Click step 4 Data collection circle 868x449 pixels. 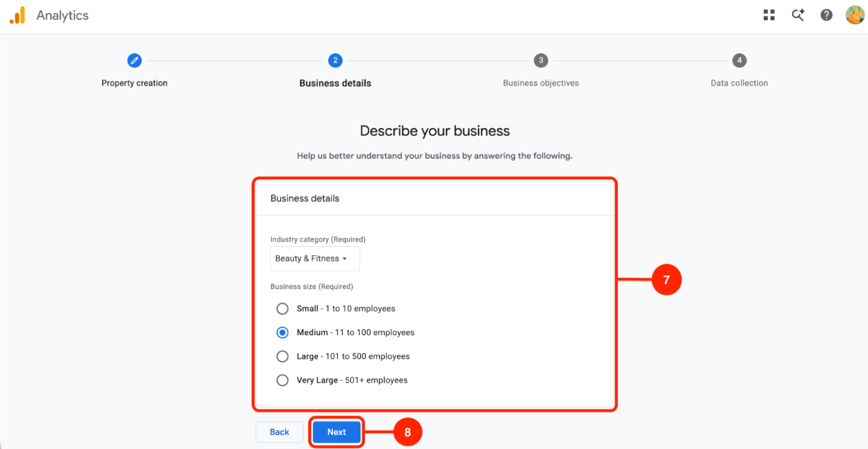tap(739, 60)
